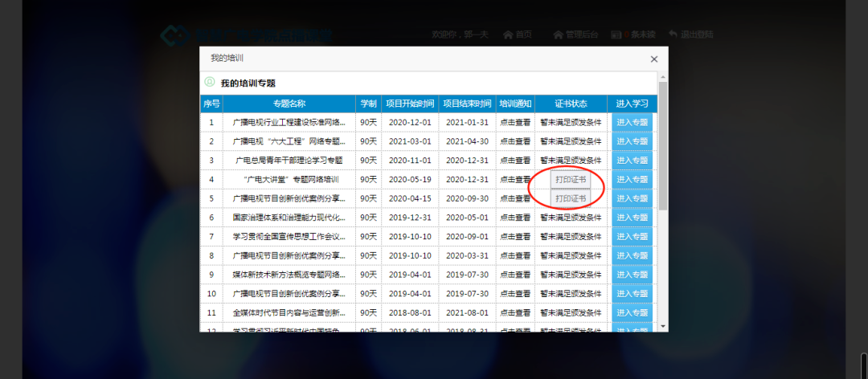The width and height of the screenshot is (868, 379).
Task: Click 进入专题 for 广播电视“六大工程”网络专题
Action: 633,141
